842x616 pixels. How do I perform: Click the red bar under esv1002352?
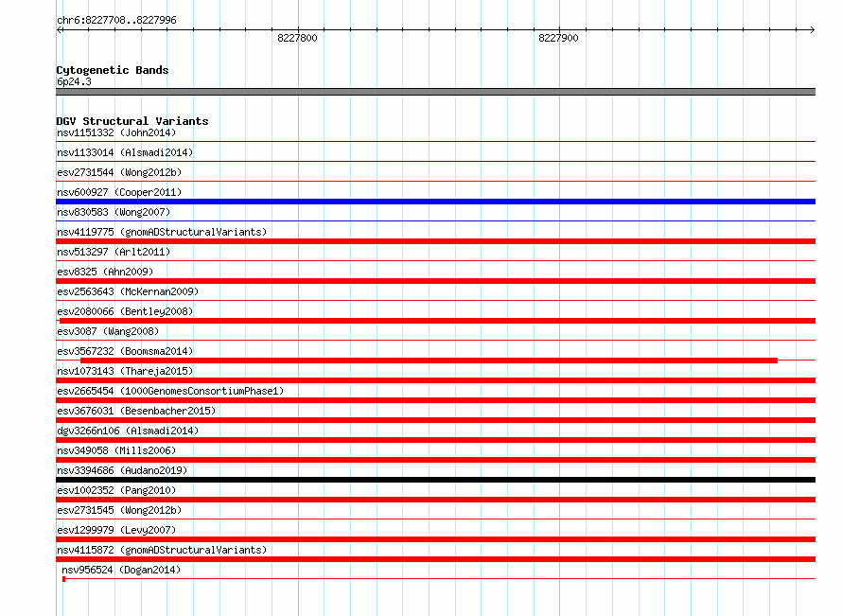(435, 500)
